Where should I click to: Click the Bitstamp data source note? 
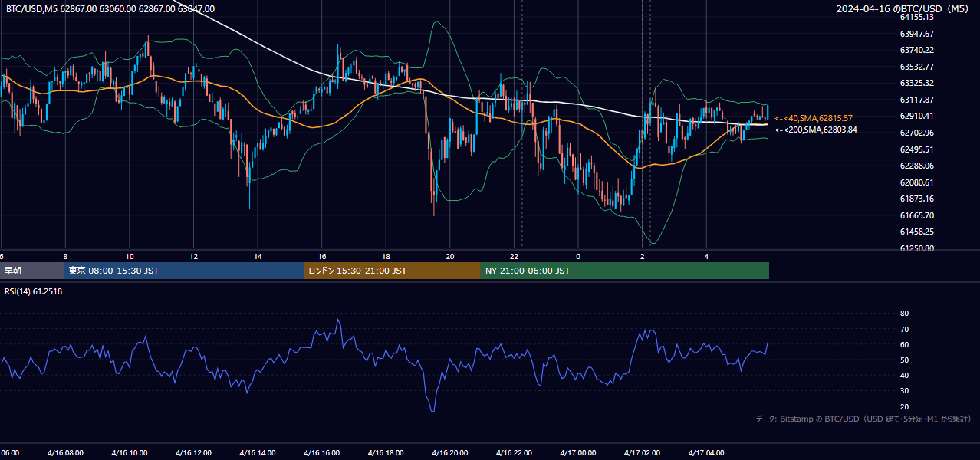(863, 419)
